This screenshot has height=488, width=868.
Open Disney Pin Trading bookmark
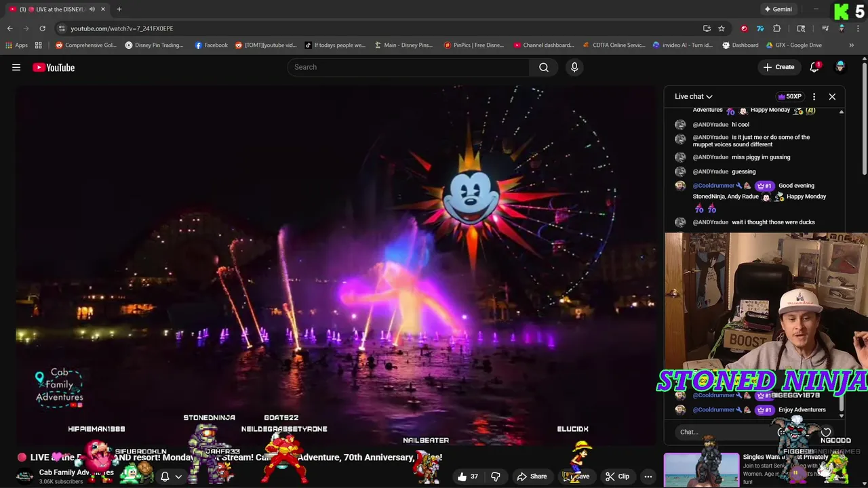click(x=154, y=45)
